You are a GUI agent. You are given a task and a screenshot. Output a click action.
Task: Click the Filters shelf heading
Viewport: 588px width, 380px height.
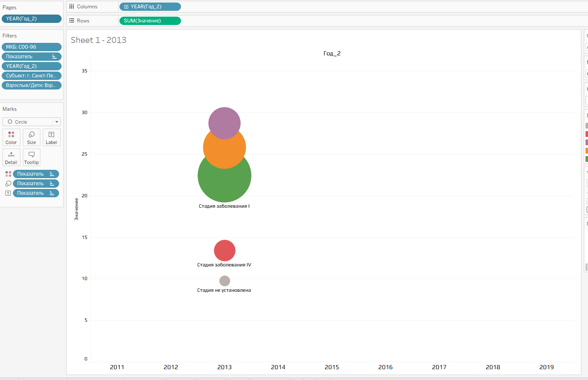10,36
